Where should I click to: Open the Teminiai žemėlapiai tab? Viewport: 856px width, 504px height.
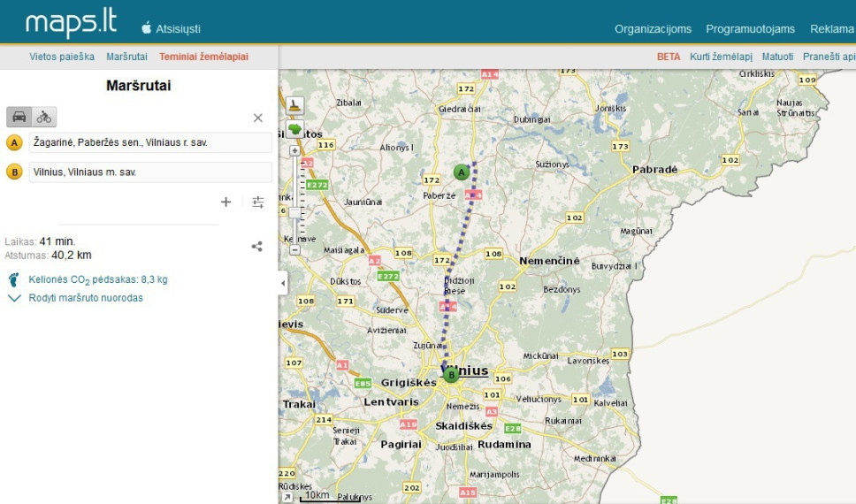[x=203, y=57]
